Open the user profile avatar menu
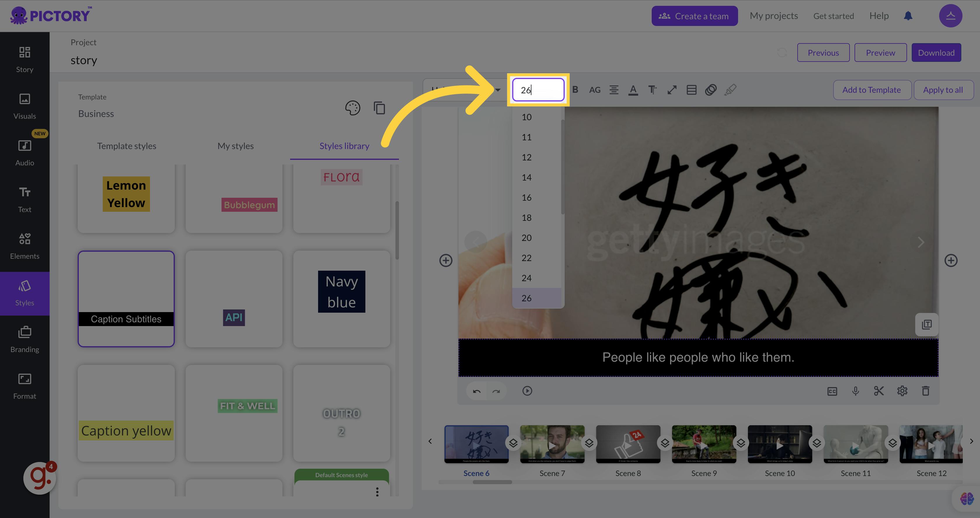980x518 pixels. click(x=950, y=16)
